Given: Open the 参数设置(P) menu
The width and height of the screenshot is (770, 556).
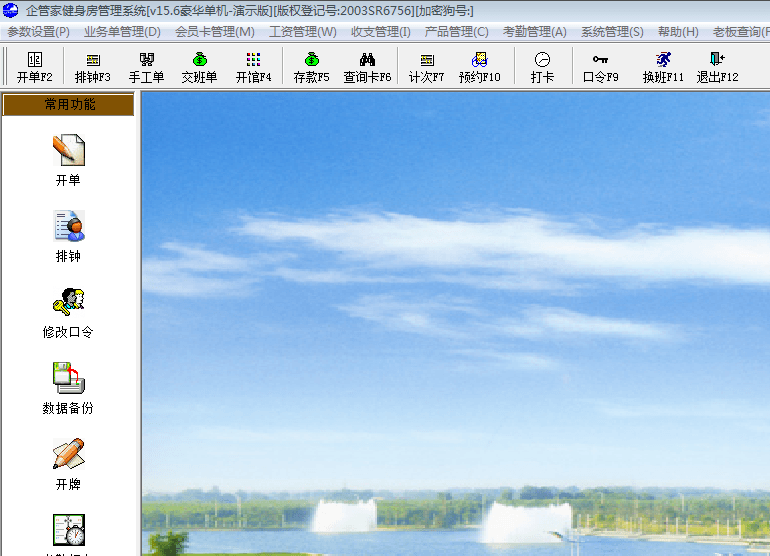Looking at the screenshot, I should point(38,32).
